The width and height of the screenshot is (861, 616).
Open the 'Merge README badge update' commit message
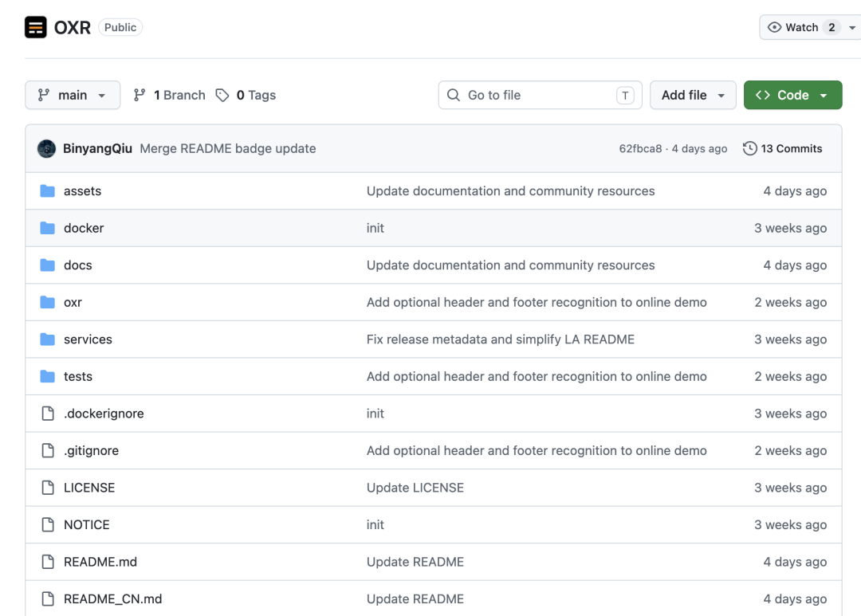coord(228,149)
